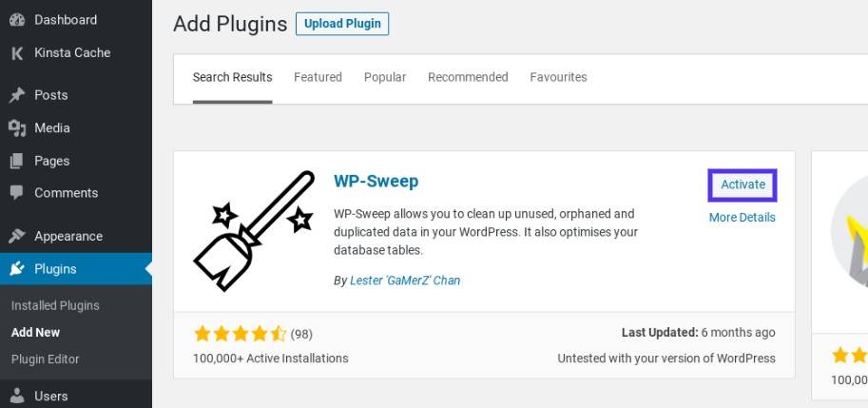
Task: Click the Dashboard gauge icon
Action: (x=16, y=20)
